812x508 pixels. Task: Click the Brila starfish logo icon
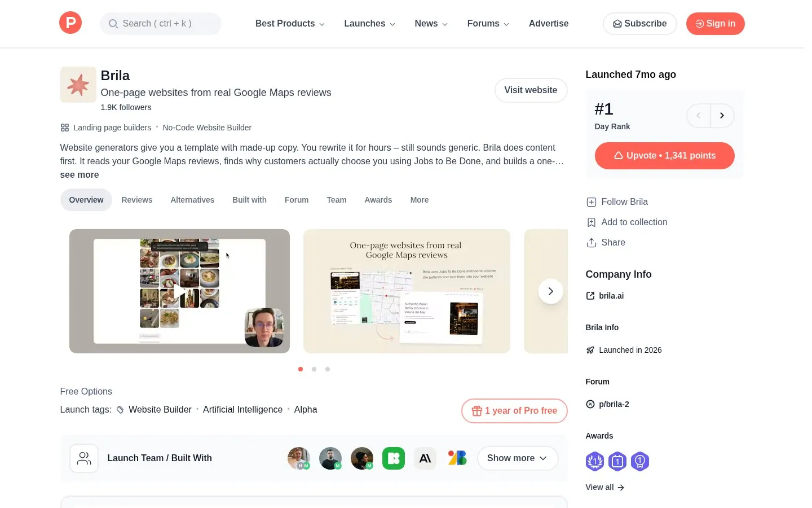pos(78,85)
